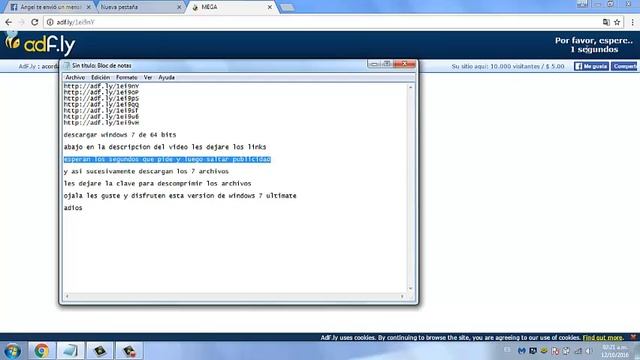The image size is (640, 360).
Task: Click the translate page icon
Action: 606,22
